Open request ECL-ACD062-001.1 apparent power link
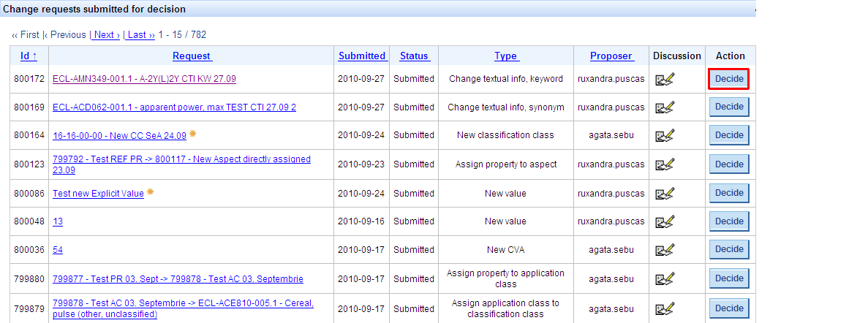The width and height of the screenshot is (868, 323). click(x=174, y=107)
